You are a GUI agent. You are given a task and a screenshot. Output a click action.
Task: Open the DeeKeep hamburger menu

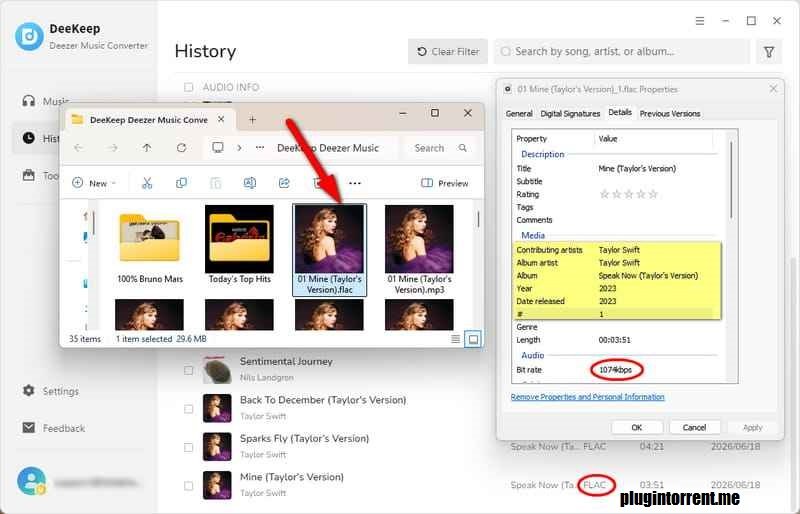pos(700,21)
